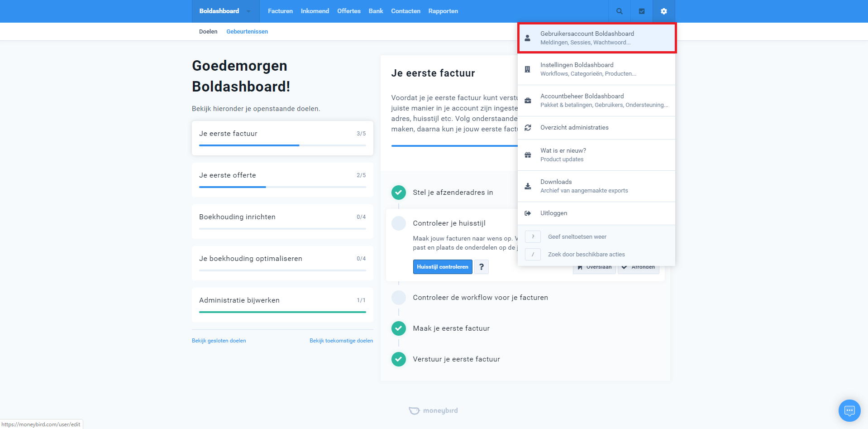Click the question mark help button beside Huisstijl controleren
The image size is (868, 429).
click(x=481, y=267)
